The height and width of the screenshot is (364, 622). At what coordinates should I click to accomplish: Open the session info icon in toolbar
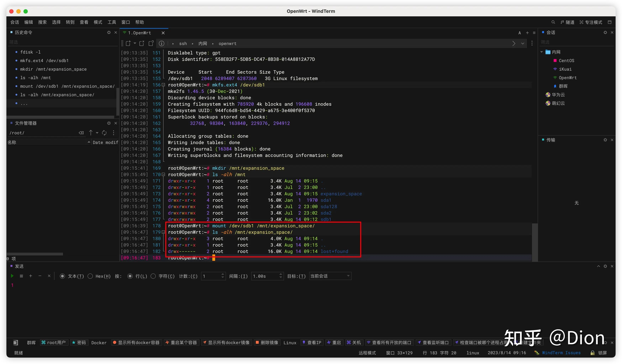click(161, 43)
